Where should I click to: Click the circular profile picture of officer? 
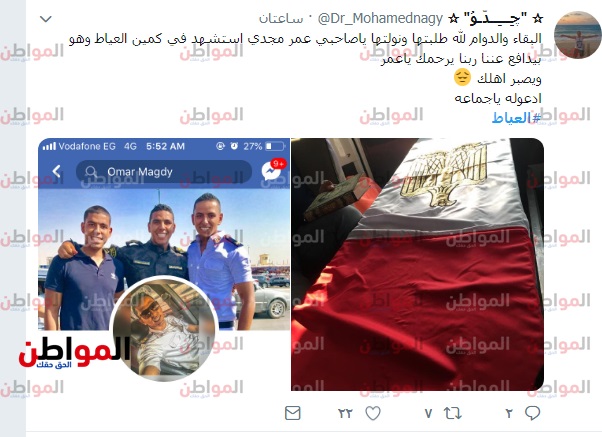164,329
